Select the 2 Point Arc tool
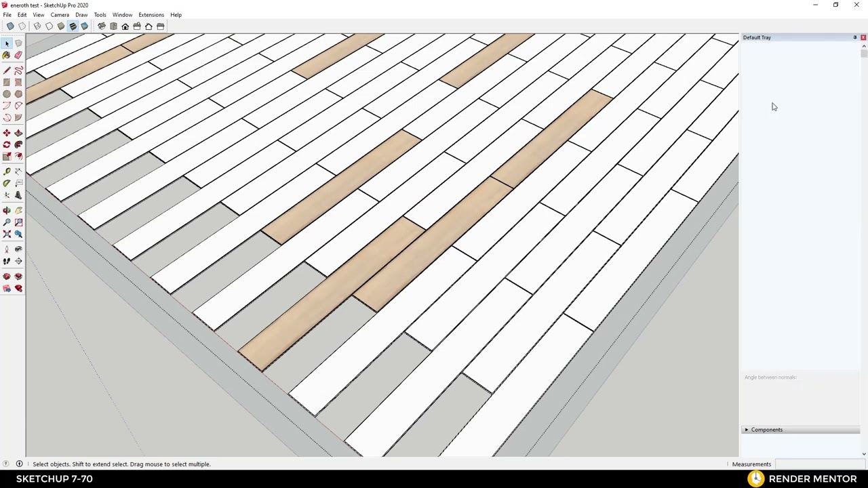868x488 pixels. [x=18, y=106]
